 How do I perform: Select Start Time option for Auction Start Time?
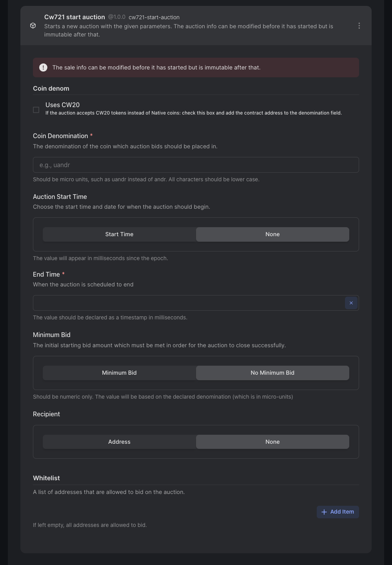click(119, 234)
